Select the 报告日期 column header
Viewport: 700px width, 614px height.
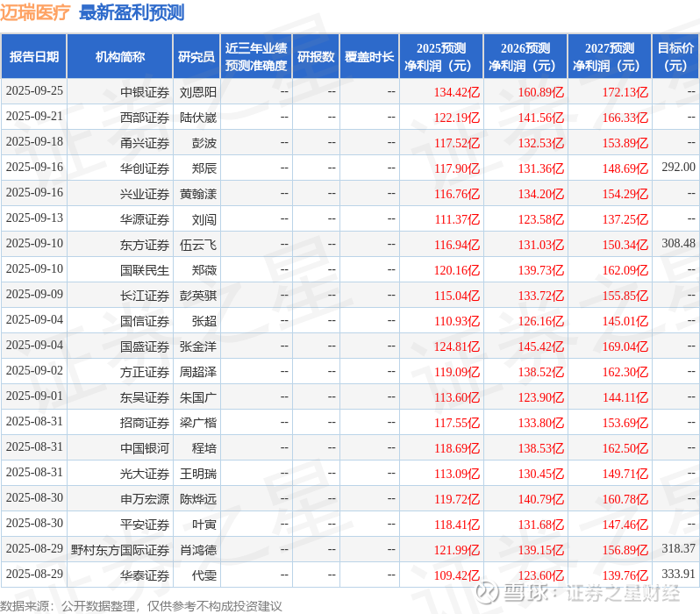(34, 56)
